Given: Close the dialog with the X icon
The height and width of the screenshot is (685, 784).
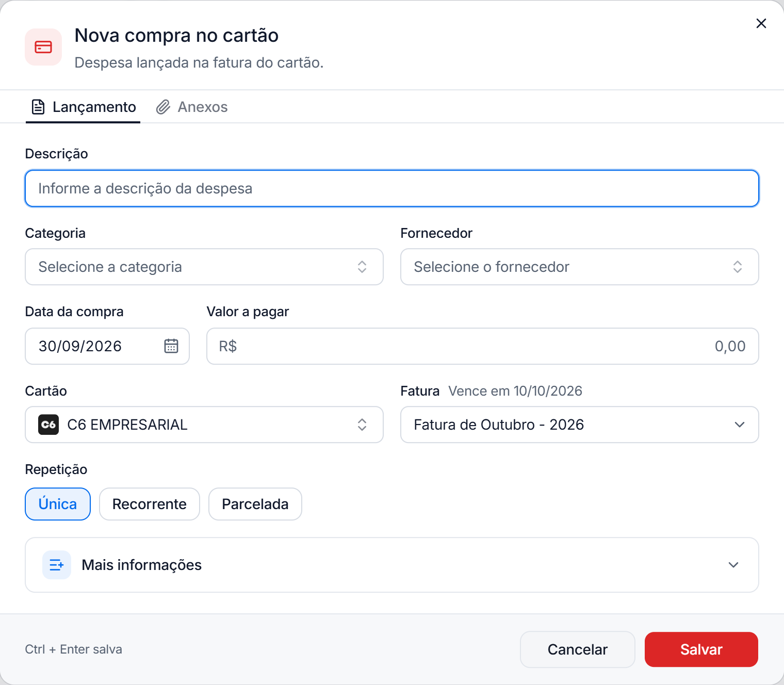Looking at the screenshot, I should (761, 23).
